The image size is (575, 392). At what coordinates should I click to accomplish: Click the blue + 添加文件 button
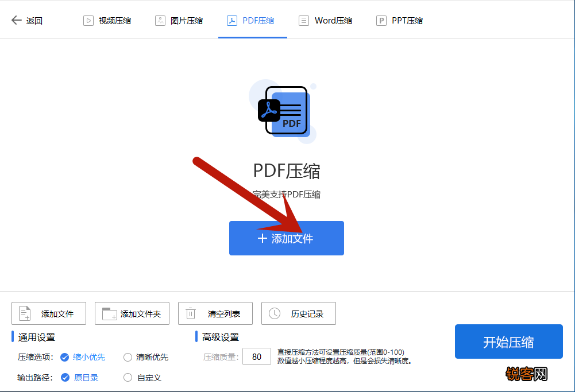coord(287,238)
